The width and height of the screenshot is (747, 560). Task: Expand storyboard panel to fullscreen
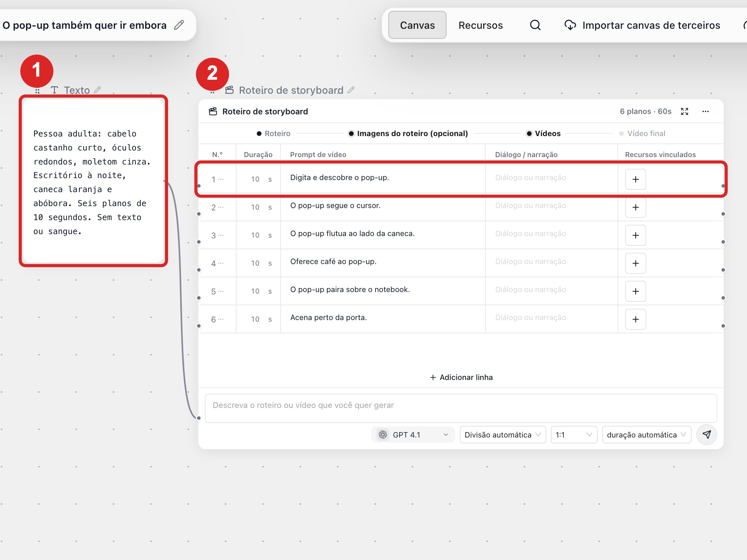point(685,112)
